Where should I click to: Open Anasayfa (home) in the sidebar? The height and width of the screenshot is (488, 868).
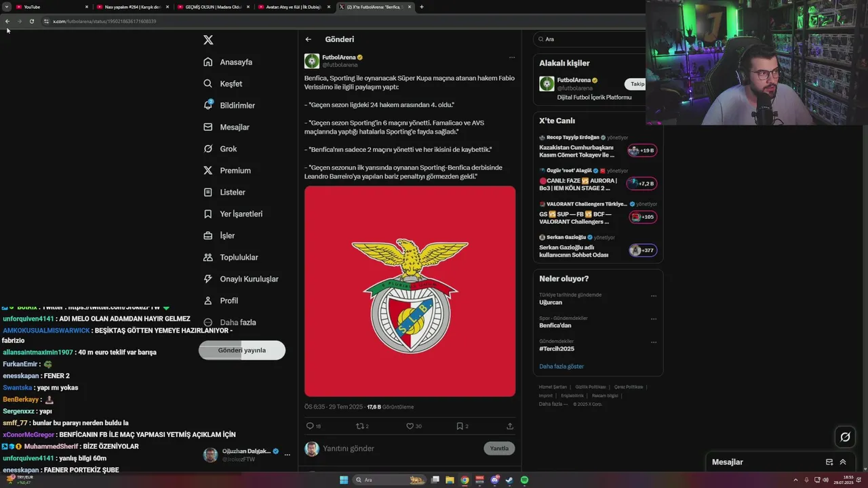point(228,62)
